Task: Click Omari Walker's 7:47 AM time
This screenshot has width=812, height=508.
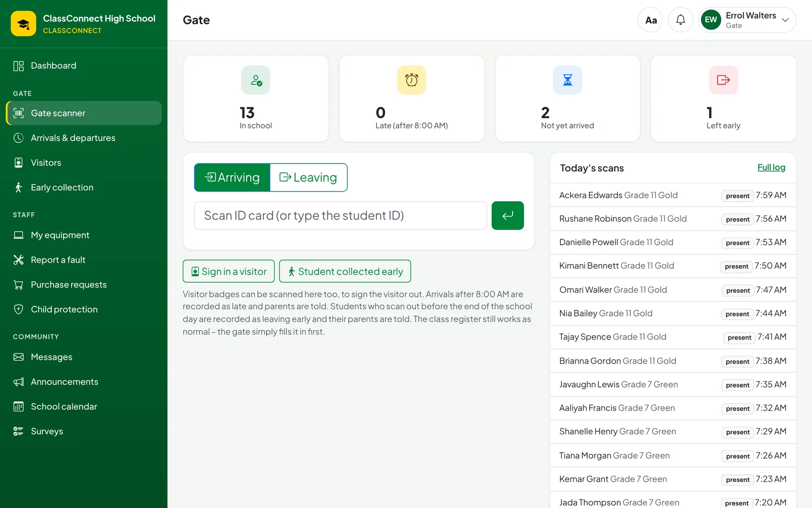Action: 771,290
